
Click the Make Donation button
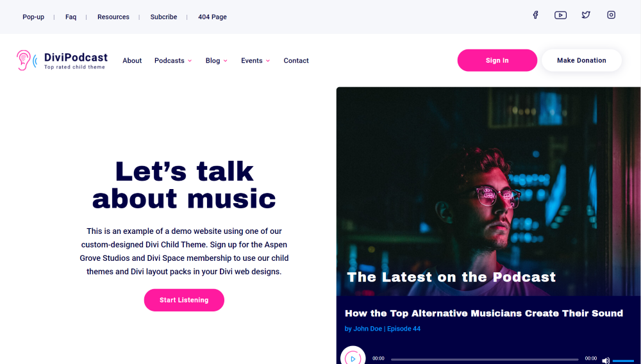[x=581, y=60]
